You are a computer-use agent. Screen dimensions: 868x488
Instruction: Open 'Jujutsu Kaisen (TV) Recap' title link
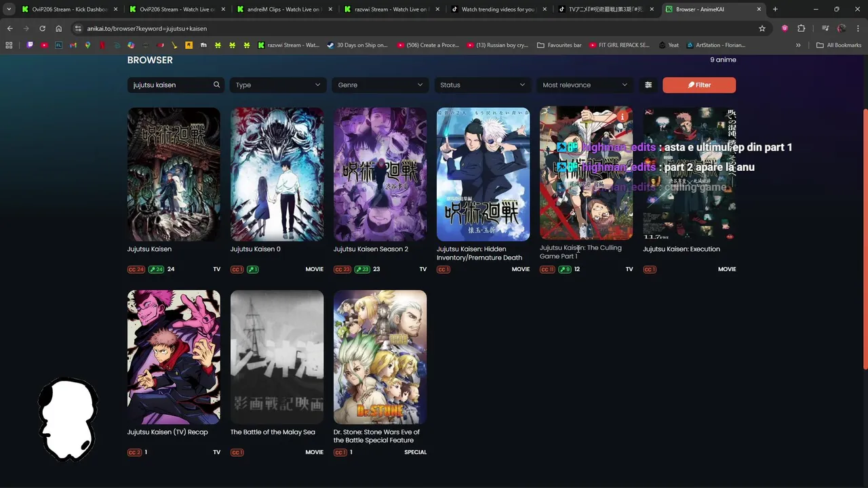coord(167,432)
